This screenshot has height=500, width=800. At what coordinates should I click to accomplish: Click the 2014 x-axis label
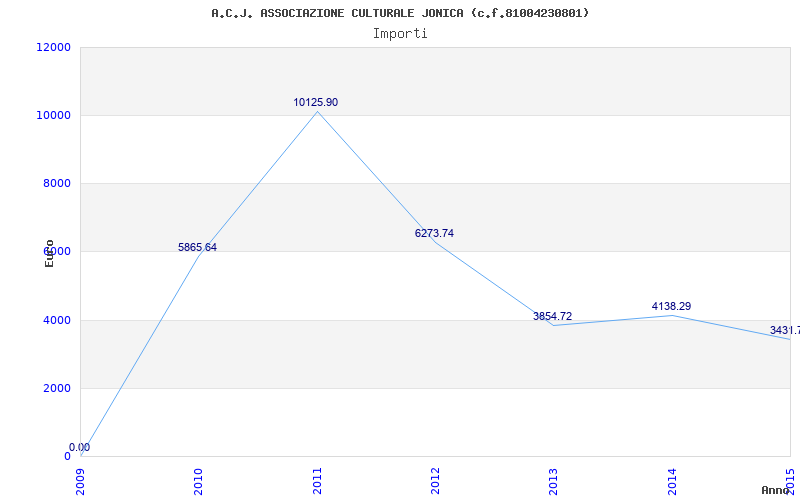pos(672,482)
